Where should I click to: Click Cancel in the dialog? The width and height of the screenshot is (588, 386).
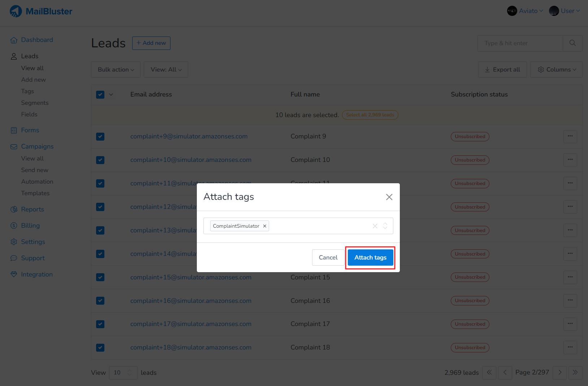328,258
